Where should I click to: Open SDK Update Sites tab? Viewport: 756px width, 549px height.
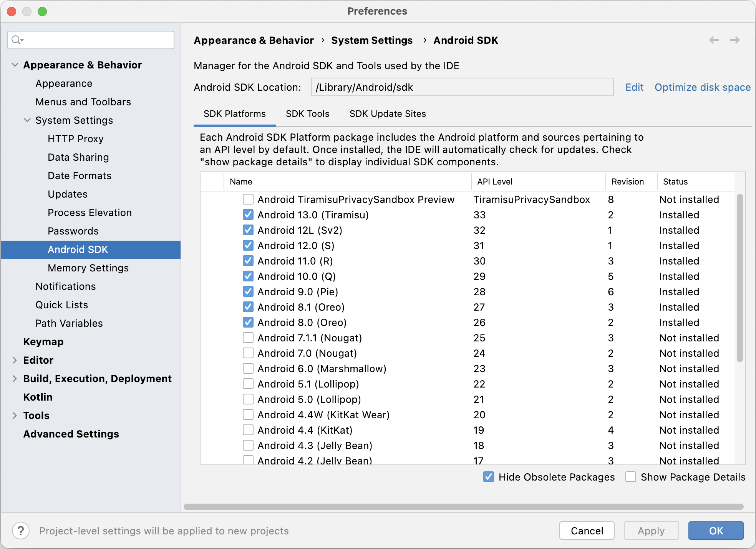tap(387, 114)
